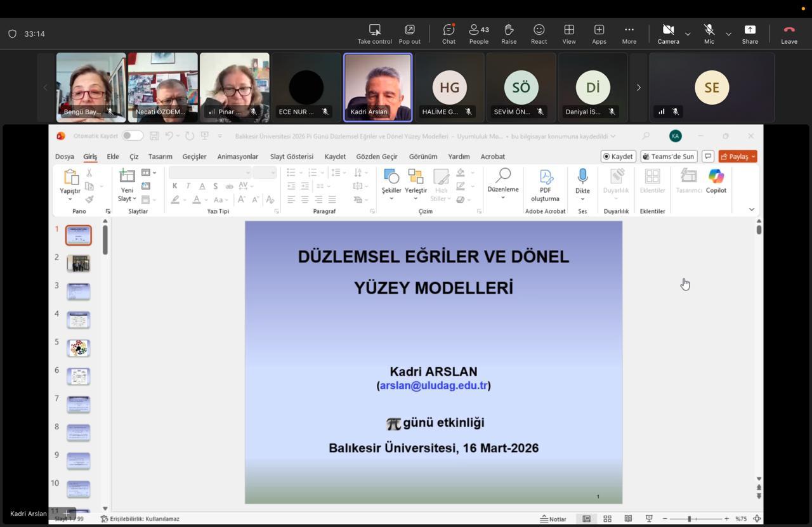Toggle underline (A) formatting
Screen dimensions: 812x527
pyautogui.click(x=202, y=186)
